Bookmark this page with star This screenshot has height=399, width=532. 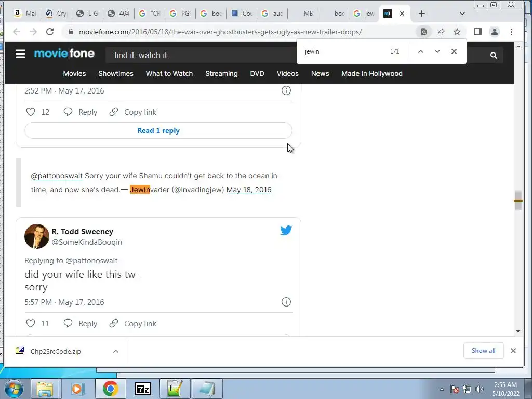[457, 32]
